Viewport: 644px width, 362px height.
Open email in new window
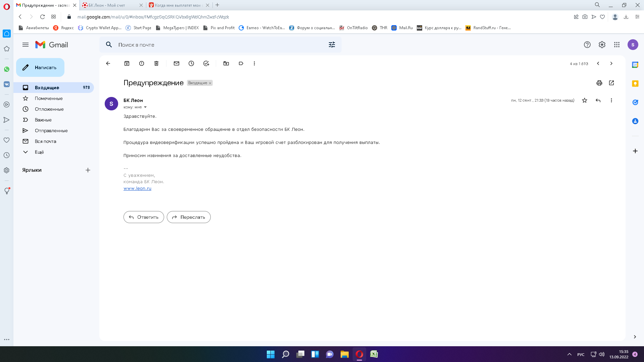pos(611,83)
